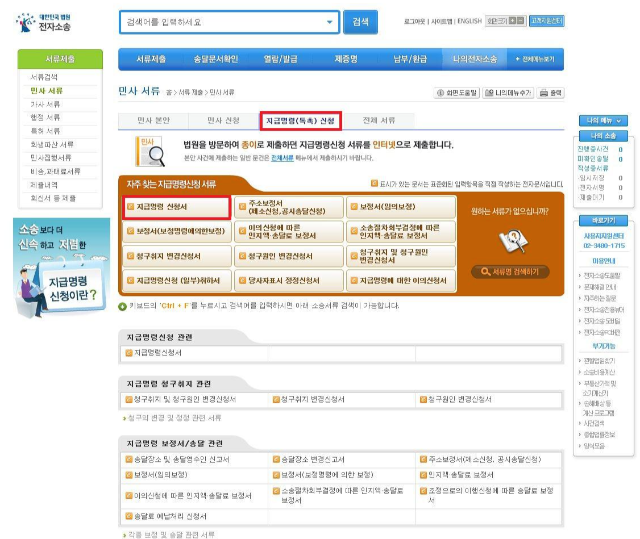Click 청구취지 및 청구원인 변경신청서 list link
640x539 pixels.
pos(184,399)
